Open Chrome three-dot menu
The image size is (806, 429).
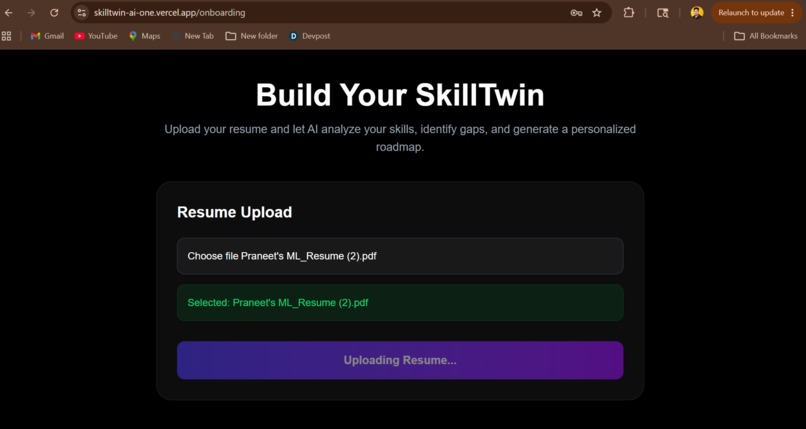pyautogui.click(x=792, y=13)
